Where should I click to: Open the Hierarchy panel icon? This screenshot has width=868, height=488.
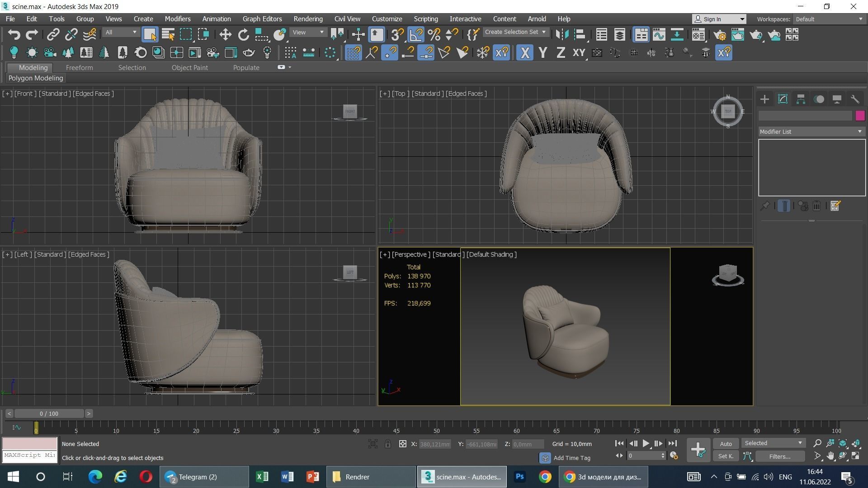(801, 99)
